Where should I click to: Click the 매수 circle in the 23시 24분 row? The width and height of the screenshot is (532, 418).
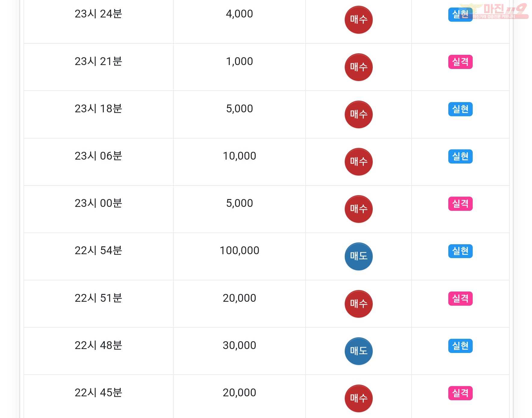(x=358, y=20)
